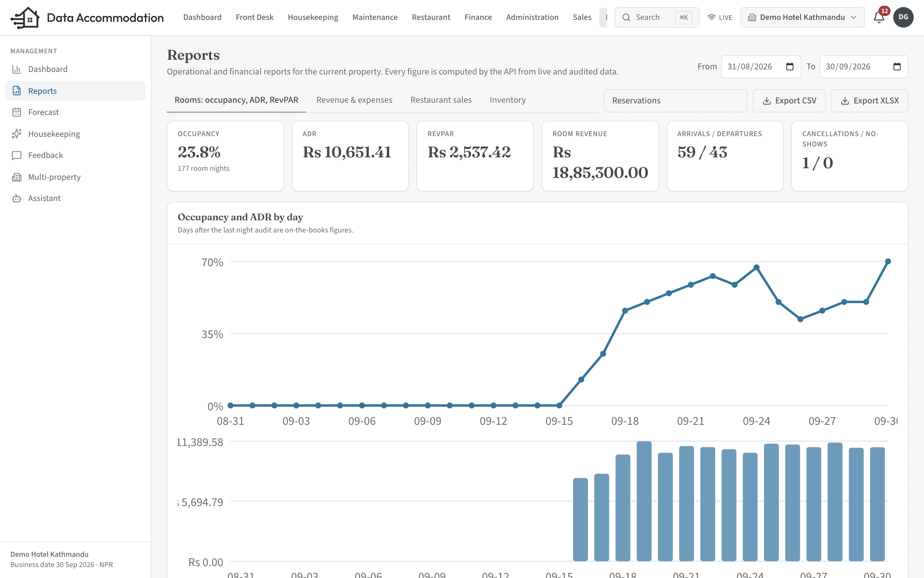
Task: Open the DG user avatar menu
Action: 903,17
